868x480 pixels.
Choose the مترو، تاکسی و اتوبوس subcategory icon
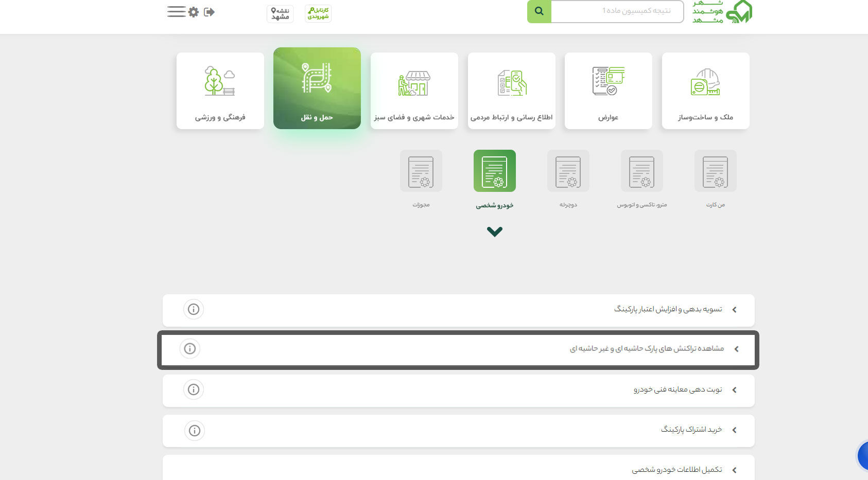pyautogui.click(x=642, y=171)
